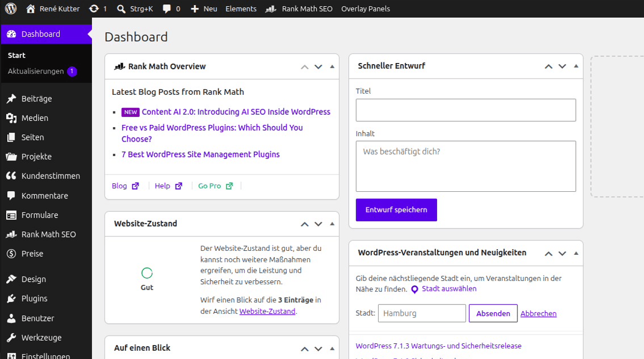Open updates icon in admin bar
This screenshot has height=359, width=644.
pos(94,8)
